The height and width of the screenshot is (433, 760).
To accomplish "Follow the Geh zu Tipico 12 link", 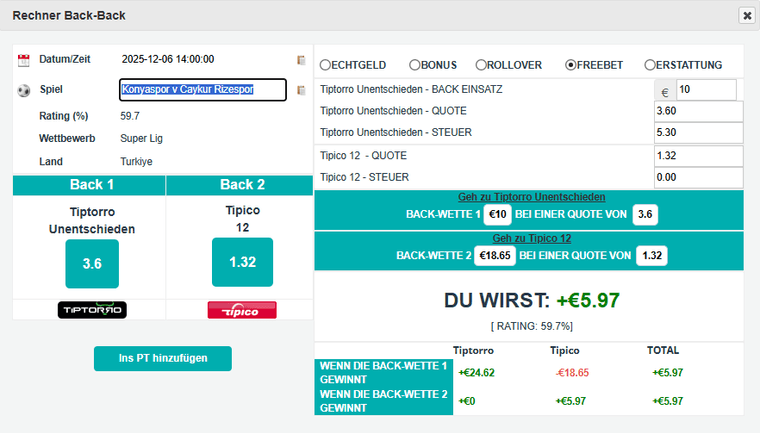I will (x=529, y=238).
